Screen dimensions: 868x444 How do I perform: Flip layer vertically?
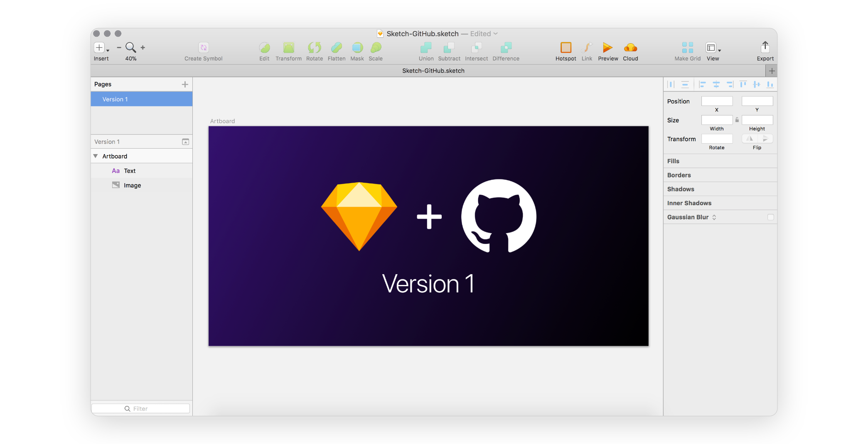pyautogui.click(x=765, y=139)
